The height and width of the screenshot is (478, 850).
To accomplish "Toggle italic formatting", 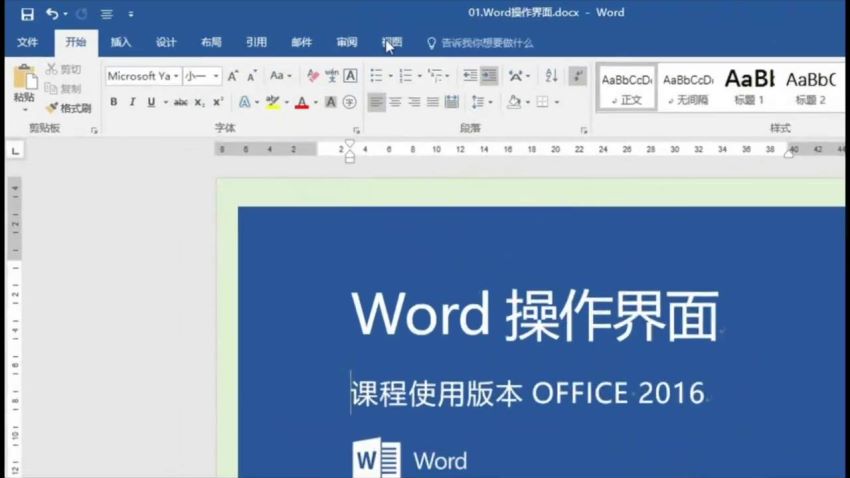I will tap(132, 102).
